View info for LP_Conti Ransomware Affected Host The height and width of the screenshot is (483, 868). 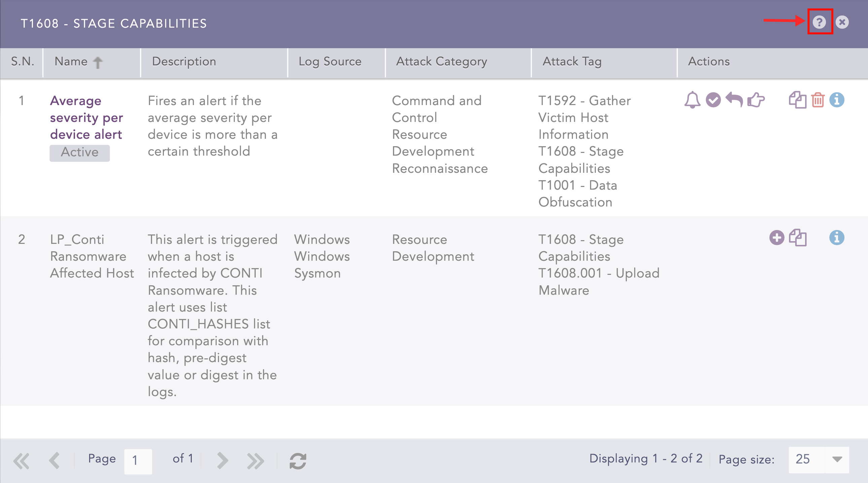838,238
